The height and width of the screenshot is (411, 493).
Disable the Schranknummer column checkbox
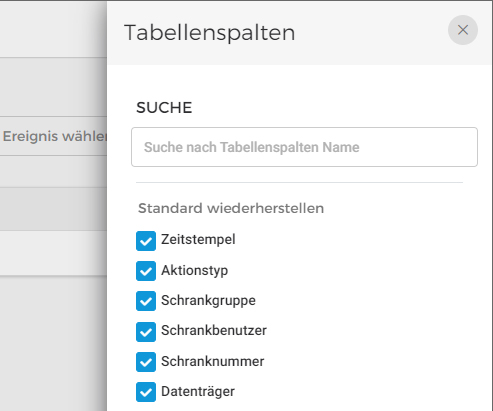[x=146, y=362]
